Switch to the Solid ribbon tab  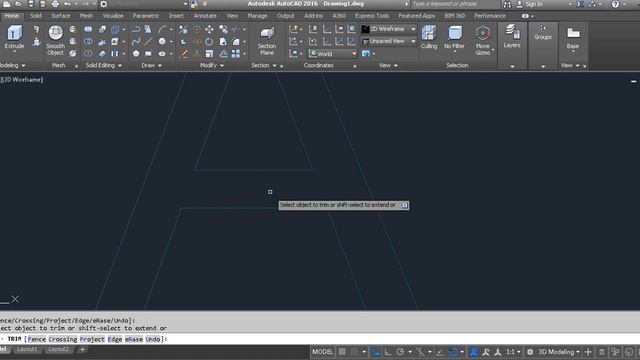[36, 16]
